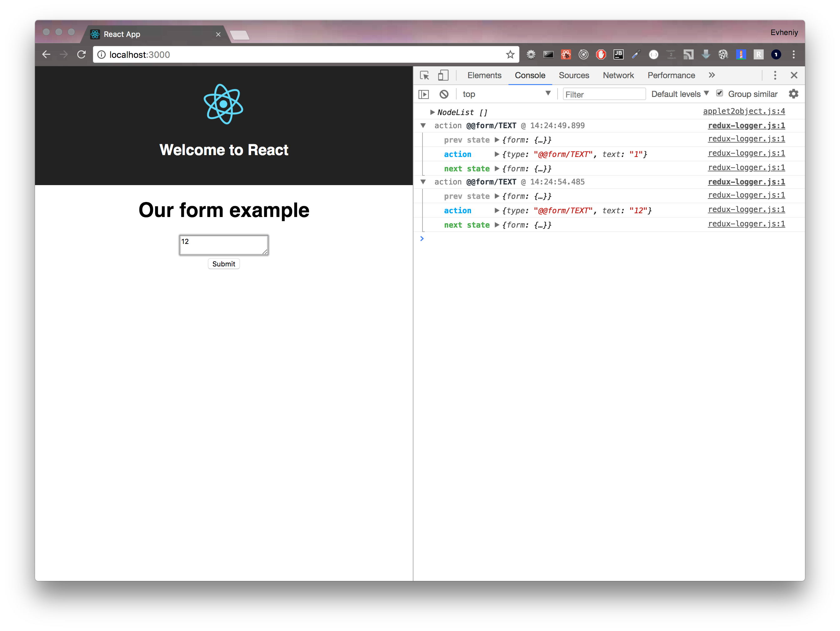Reload the localhost:3000 page
Viewport: 840px width, 631px height.
(x=81, y=54)
